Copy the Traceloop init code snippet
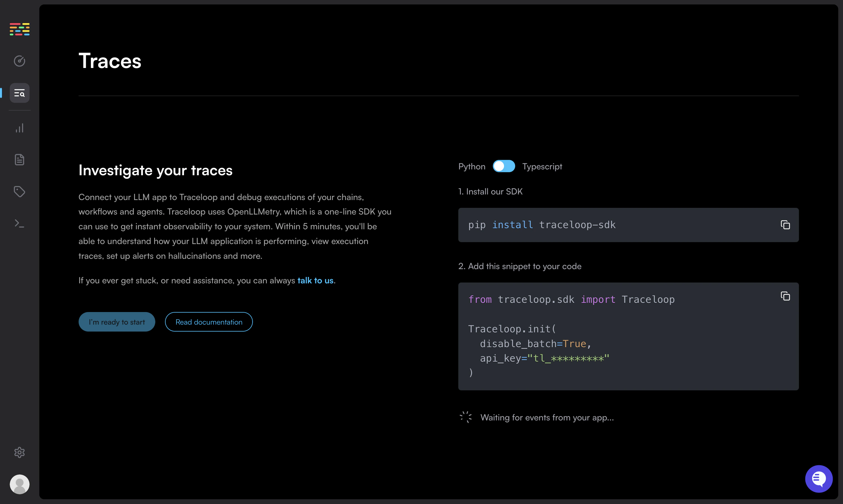This screenshot has height=504, width=843. click(785, 296)
